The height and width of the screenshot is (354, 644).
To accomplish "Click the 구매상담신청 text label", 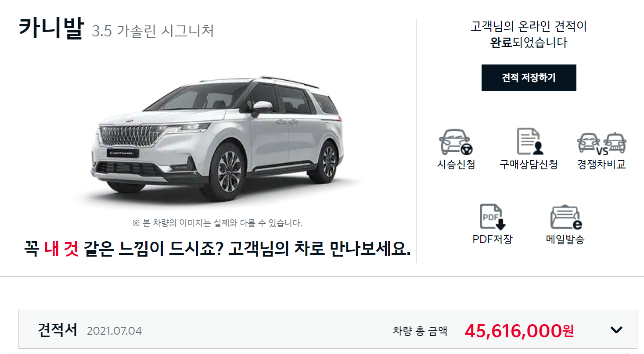I will (x=529, y=165).
